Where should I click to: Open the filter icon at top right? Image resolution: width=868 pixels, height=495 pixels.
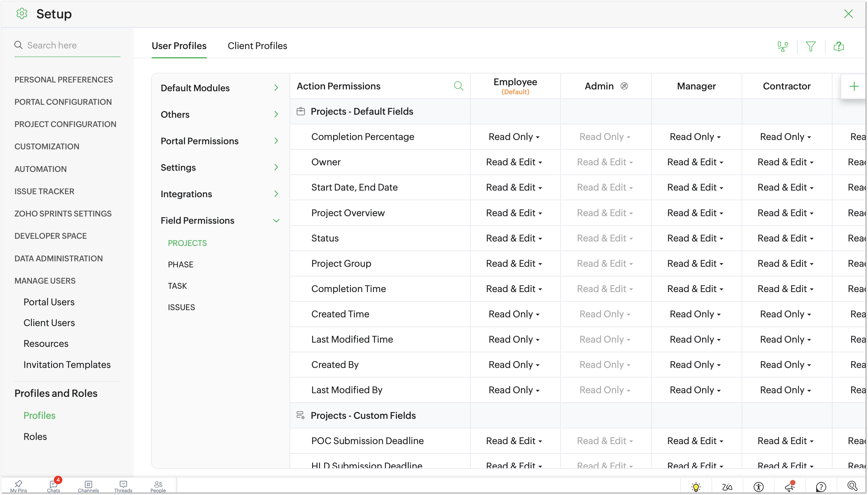click(811, 46)
